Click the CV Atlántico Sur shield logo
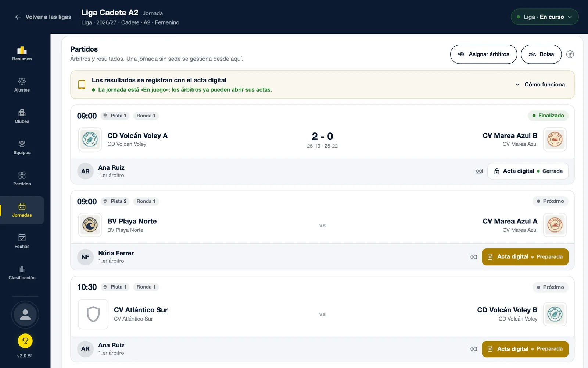This screenshot has width=588, height=368. [x=93, y=314]
